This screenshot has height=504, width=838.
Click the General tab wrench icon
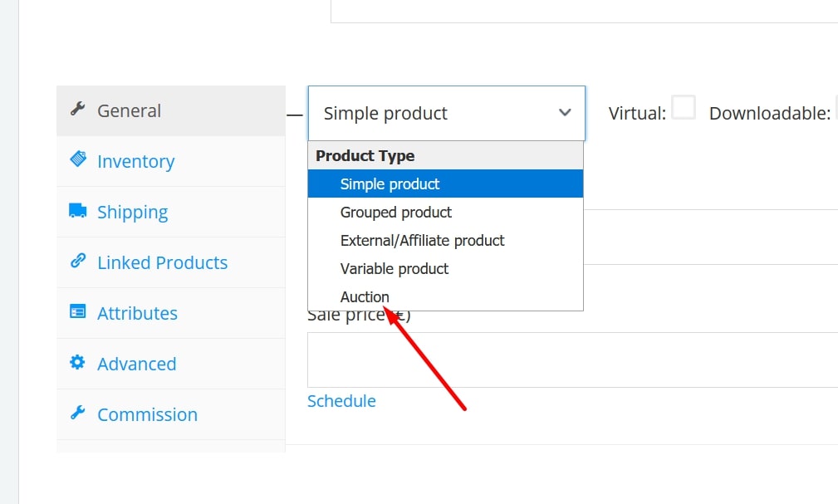tap(78, 109)
